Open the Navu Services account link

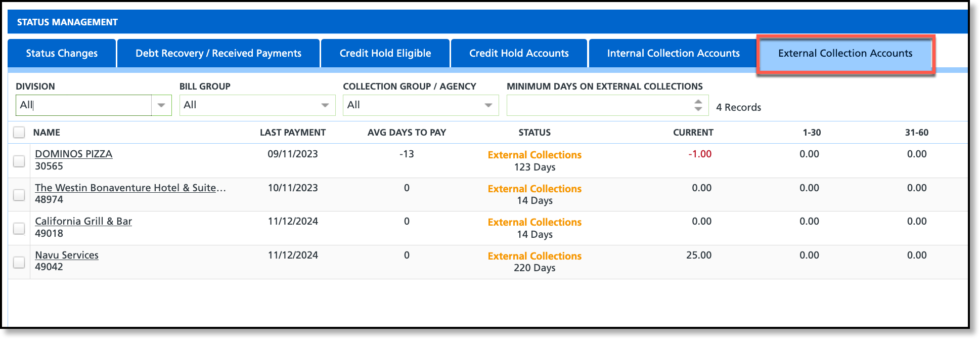pos(67,255)
